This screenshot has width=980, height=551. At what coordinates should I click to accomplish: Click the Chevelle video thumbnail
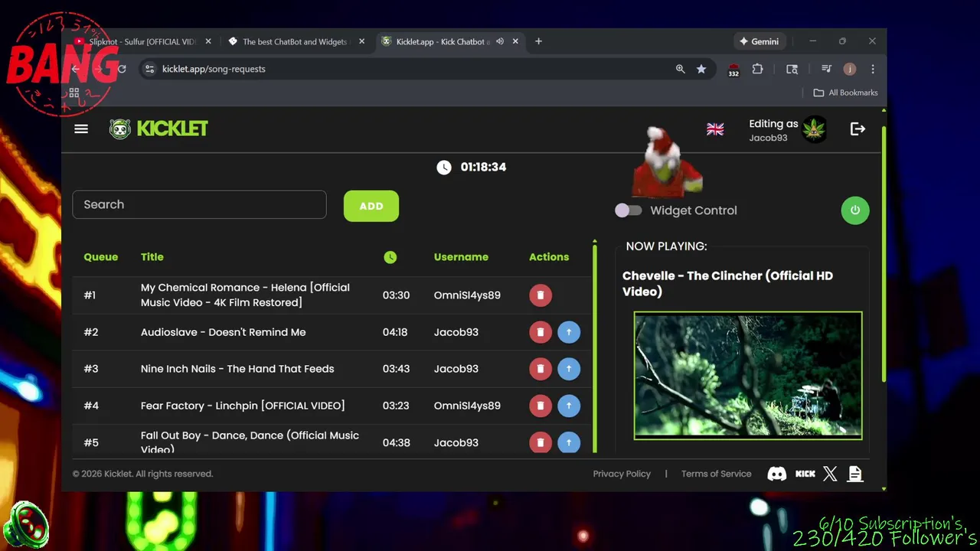748,376
